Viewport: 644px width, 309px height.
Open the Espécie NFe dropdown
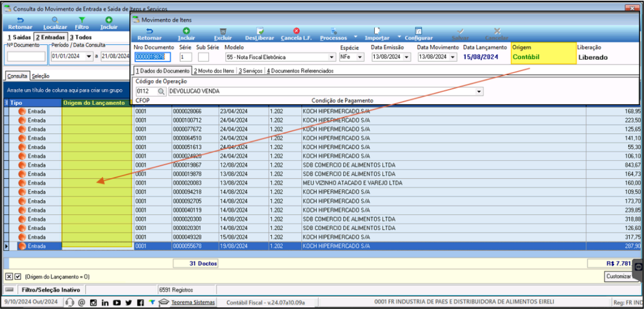[x=359, y=57]
